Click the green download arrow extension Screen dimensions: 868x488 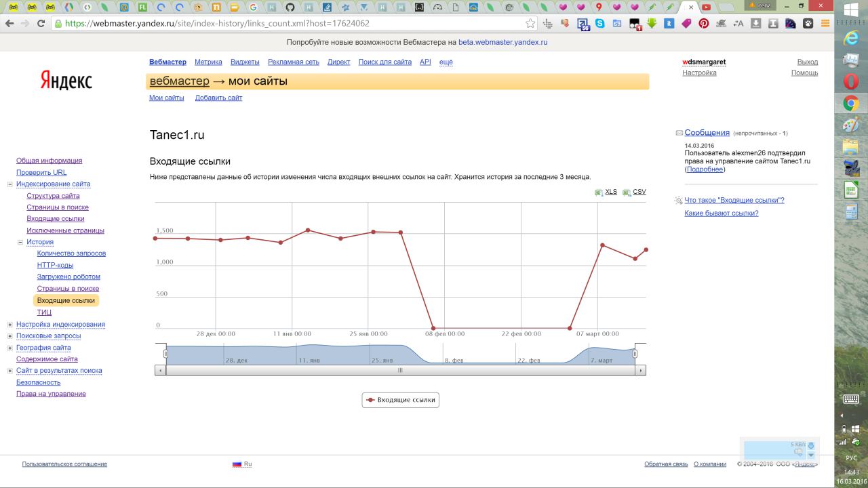tap(652, 23)
